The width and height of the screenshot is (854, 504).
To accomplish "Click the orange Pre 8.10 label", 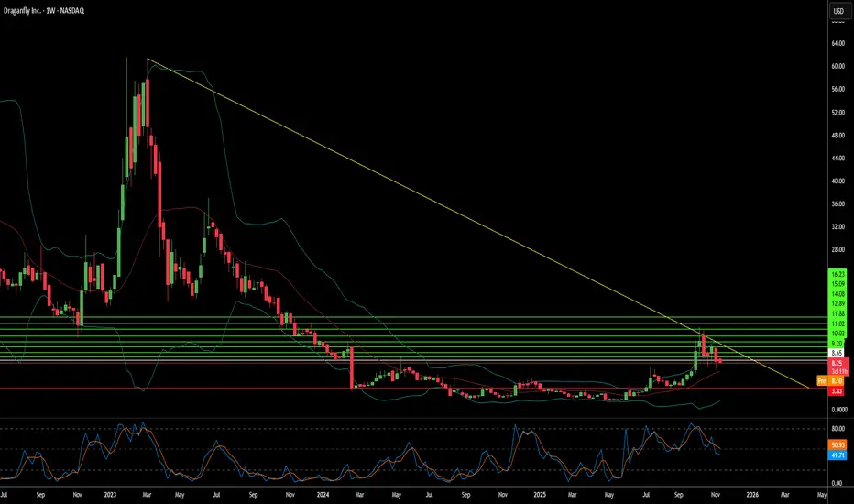I will [x=831, y=381].
